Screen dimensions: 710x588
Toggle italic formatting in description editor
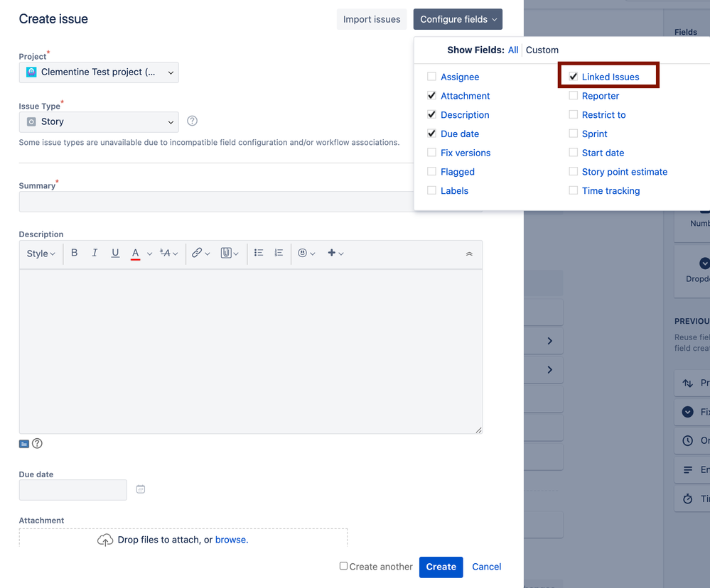tap(95, 253)
